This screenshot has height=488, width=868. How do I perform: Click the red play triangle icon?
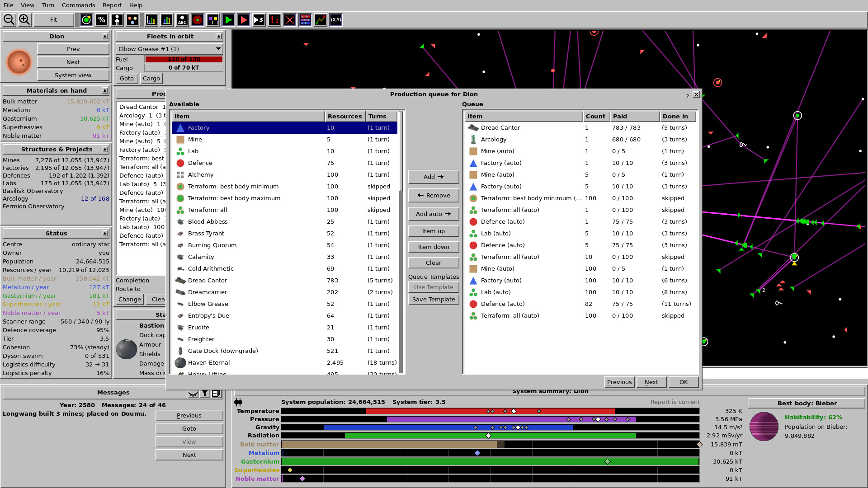coord(244,20)
